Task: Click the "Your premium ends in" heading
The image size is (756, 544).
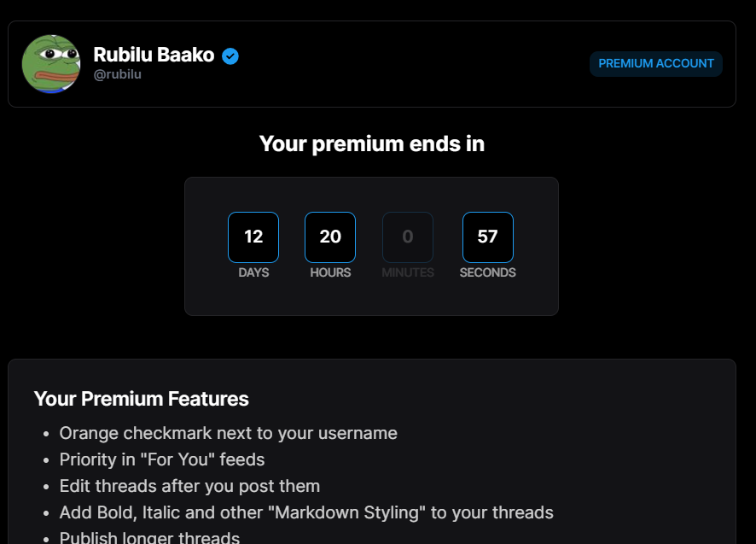Action: click(372, 143)
